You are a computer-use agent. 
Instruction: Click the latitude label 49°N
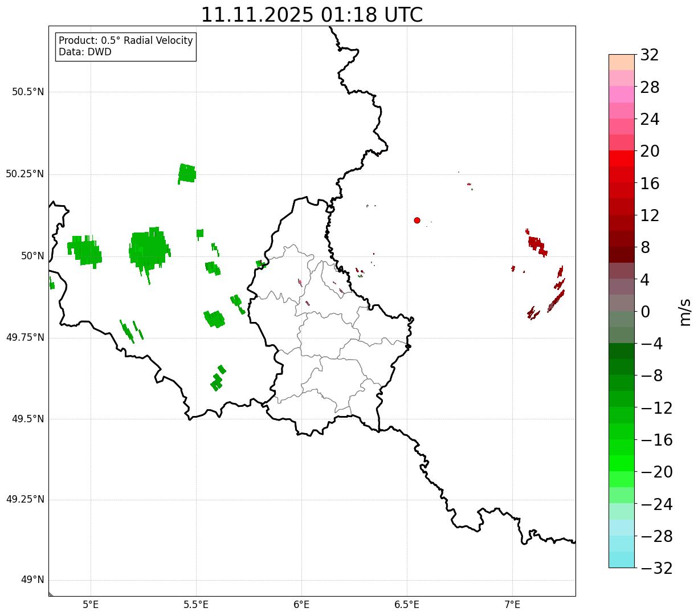click(x=32, y=580)
